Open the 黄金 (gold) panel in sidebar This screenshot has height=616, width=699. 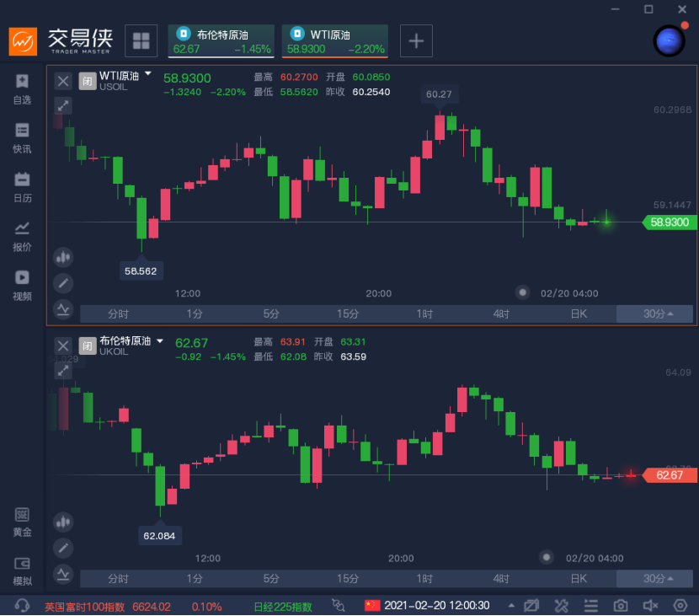(x=21, y=522)
